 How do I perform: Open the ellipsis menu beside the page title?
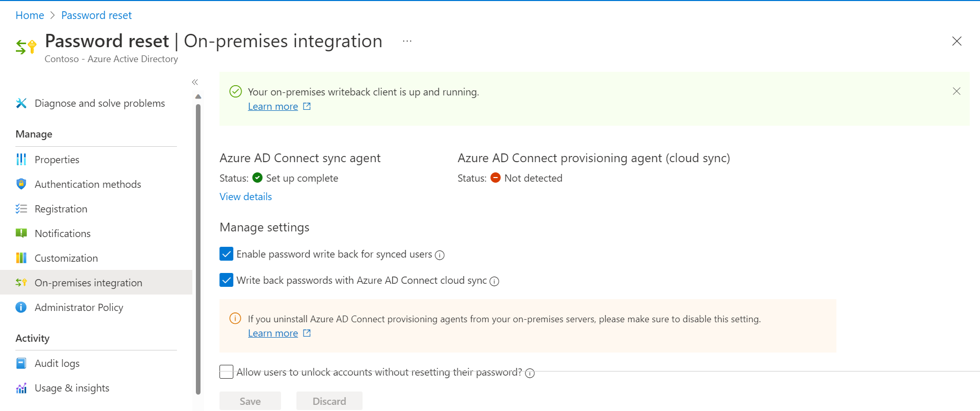coord(407,41)
